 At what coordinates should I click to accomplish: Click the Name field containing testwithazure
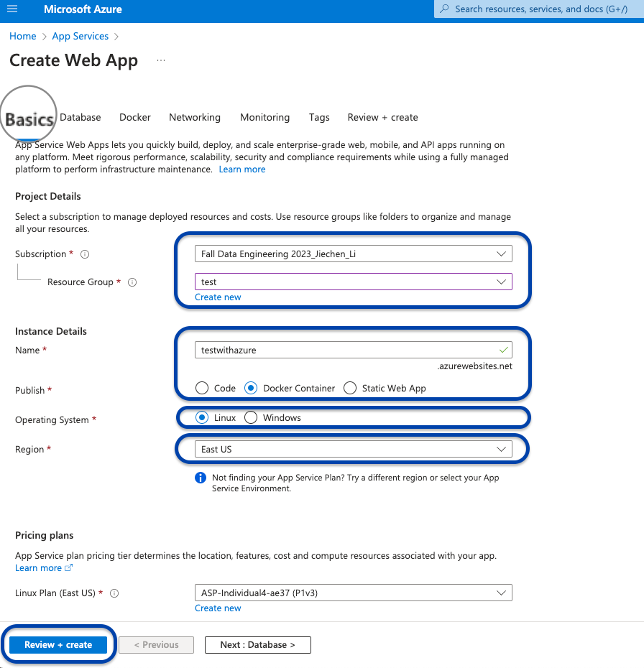354,350
